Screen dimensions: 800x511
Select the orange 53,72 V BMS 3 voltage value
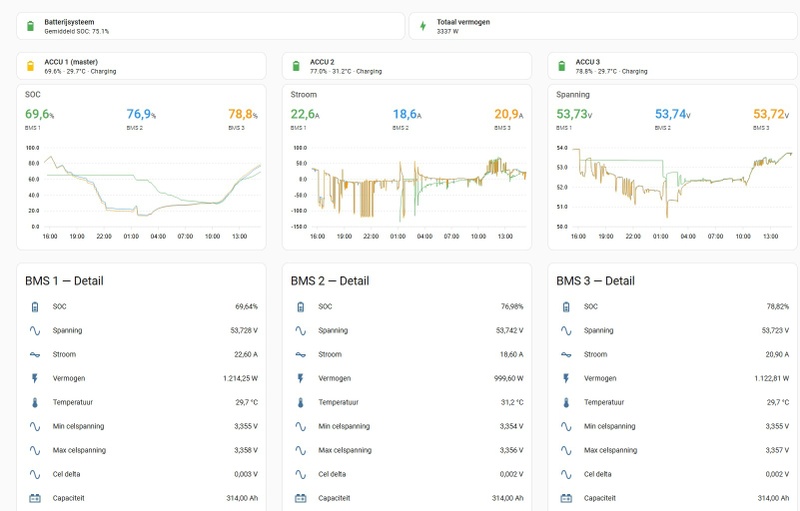pyautogui.click(x=771, y=114)
